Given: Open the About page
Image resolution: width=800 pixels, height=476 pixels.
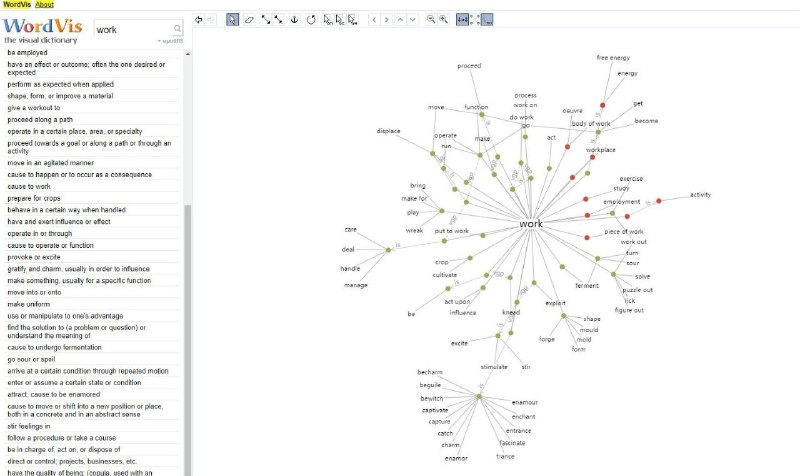Looking at the screenshot, I should (x=44, y=4).
